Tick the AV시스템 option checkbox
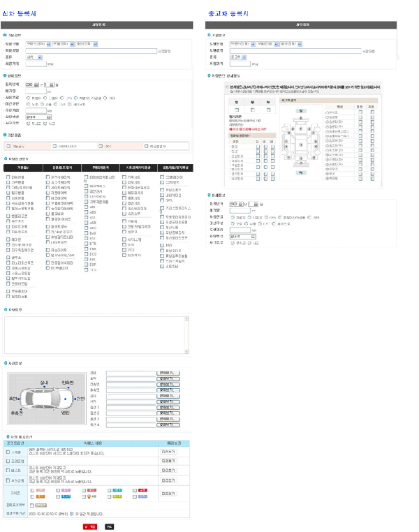 click(x=124, y=239)
